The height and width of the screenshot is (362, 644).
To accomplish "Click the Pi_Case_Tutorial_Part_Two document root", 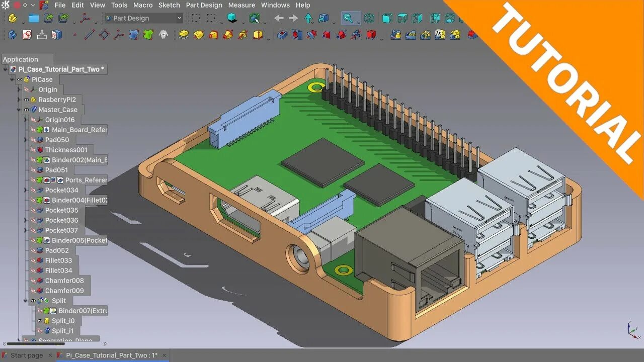I will coord(61,69).
